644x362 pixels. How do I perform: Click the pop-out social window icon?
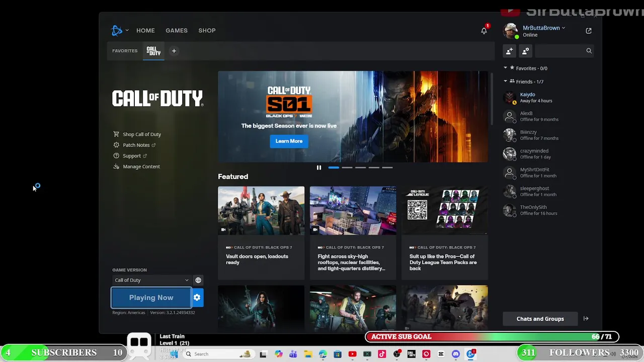pyautogui.click(x=589, y=31)
